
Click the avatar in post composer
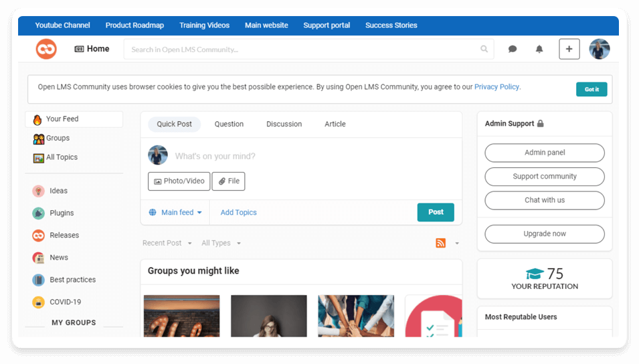(x=158, y=155)
